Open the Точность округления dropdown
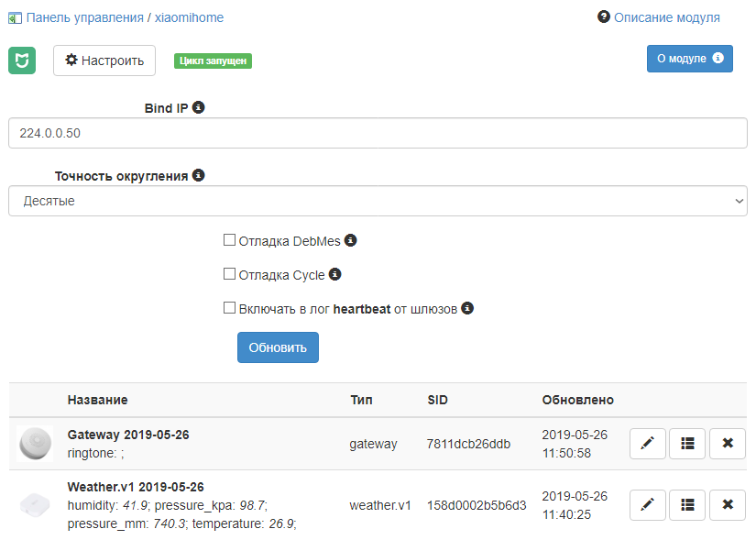Viewport: 756px width, 551px height. 378,201
